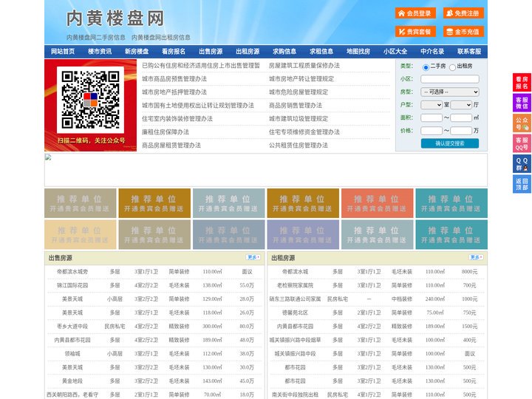
Task: Click the pale yellow 推荐单位 tile
Action: pos(80,235)
